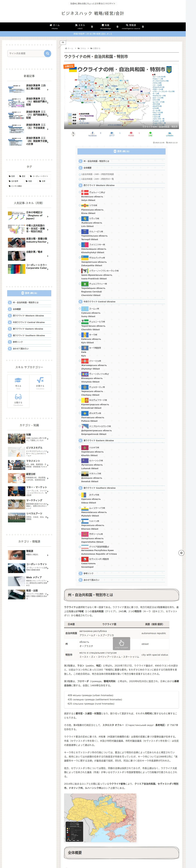
Task: Click the round scroll-to-top button
Action: coord(181,553)
